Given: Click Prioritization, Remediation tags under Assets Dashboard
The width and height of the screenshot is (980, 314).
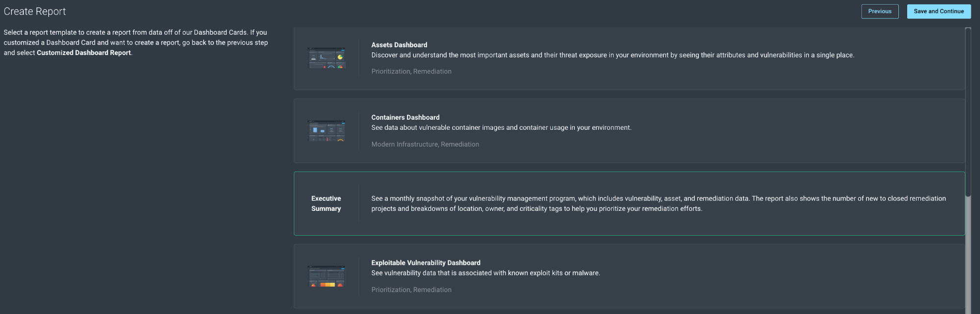Looking at the screenshot, I should click(x=411, y=72).
